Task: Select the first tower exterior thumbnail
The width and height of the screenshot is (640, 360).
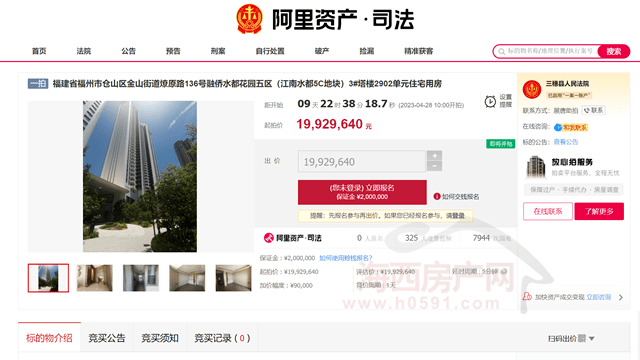Action: click(48, 278)
